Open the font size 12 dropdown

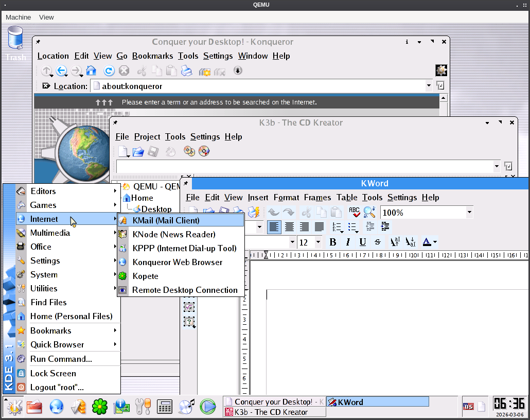click(x=318, y=242)
